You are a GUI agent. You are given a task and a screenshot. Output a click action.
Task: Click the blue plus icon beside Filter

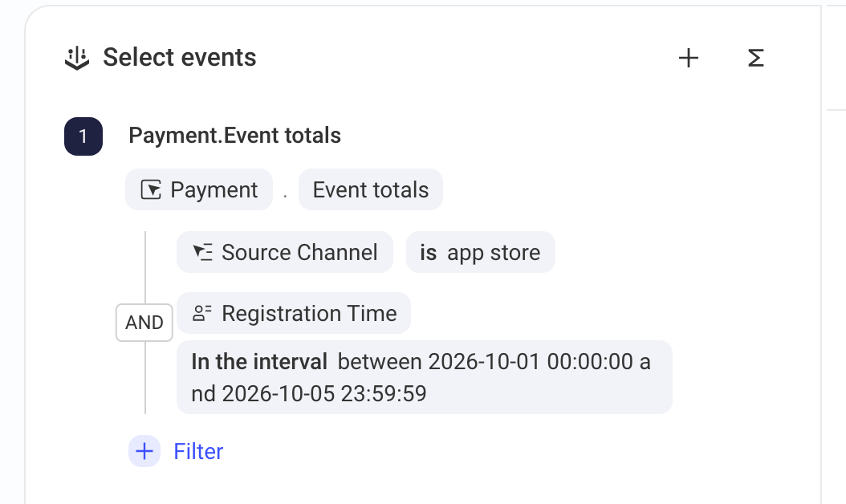point(144,451)
